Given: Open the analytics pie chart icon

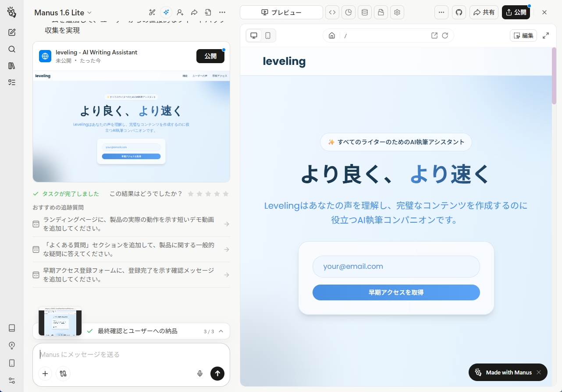Looking at the screenshot, I should click(349, 12).
